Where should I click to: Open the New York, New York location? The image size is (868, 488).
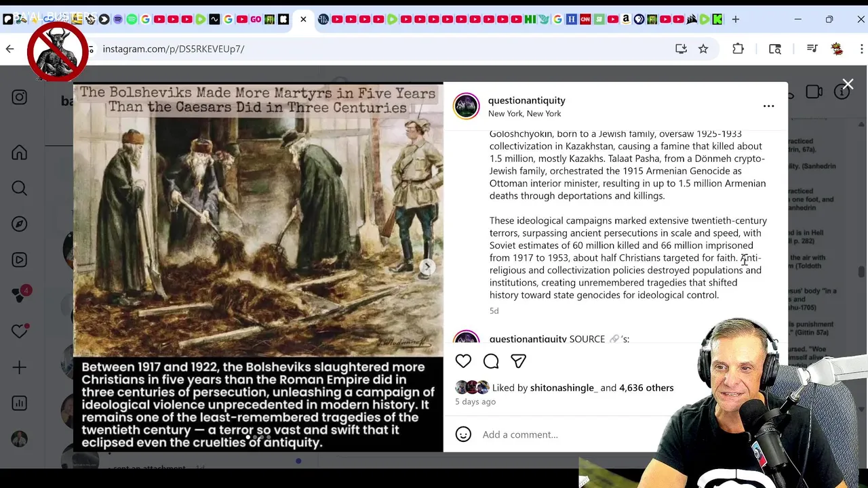[524, 113]
